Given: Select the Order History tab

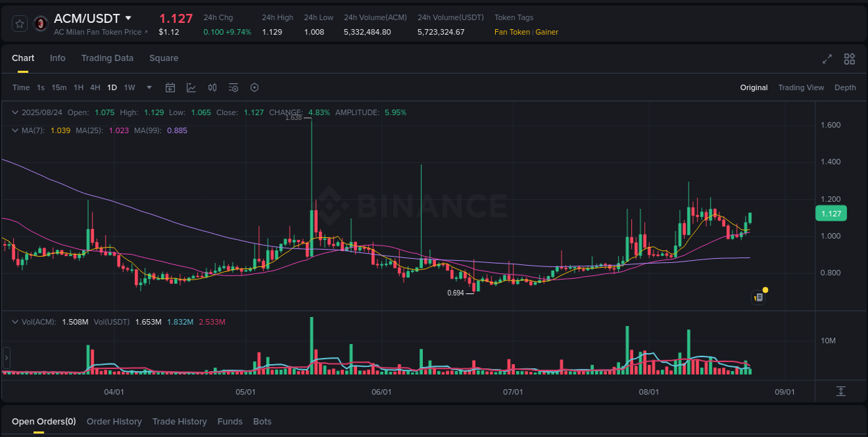Looking at the screenshot, I should click(x=114, y=421).
